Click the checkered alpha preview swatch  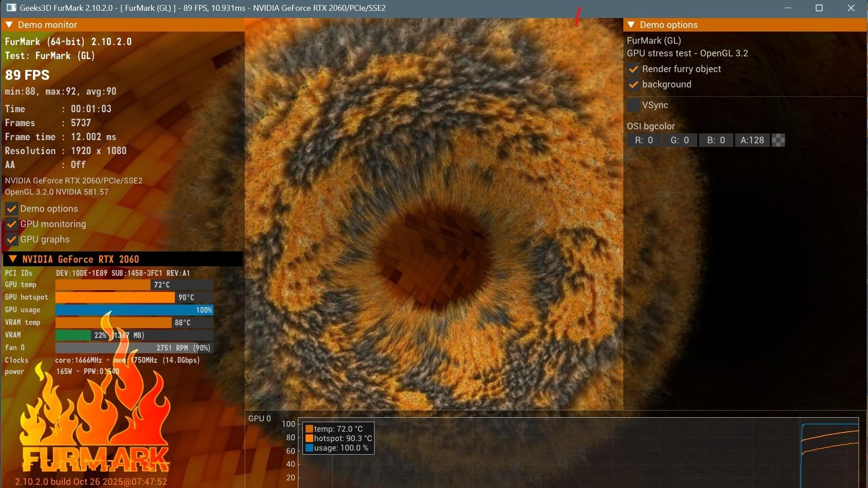[778, 140]
